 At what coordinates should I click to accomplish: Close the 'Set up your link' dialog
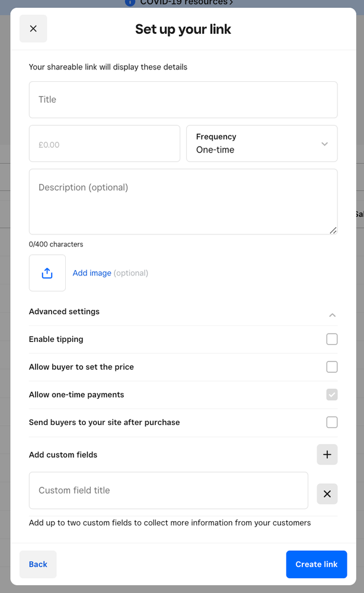[x=33, y=28]
